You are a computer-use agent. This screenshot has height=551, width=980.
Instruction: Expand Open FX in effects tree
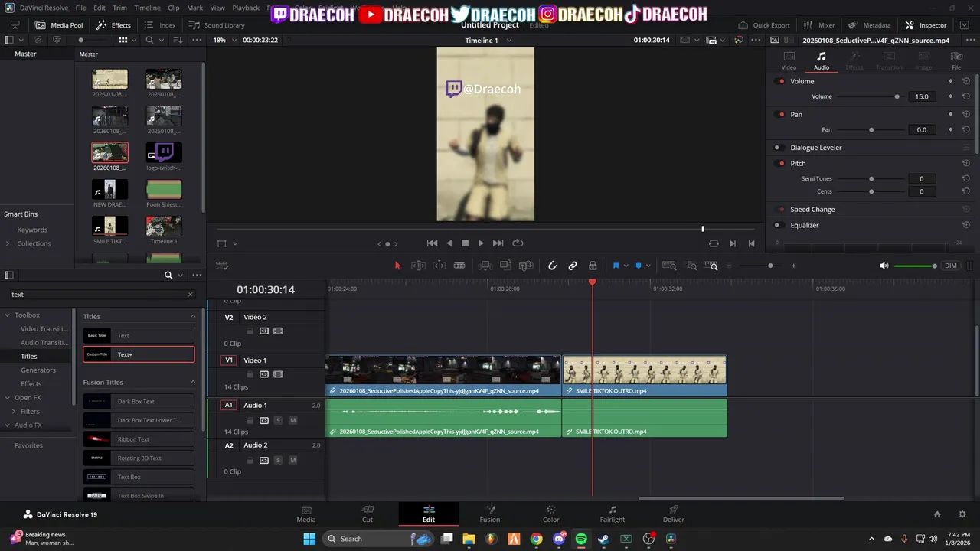click(x=8, y=397)
